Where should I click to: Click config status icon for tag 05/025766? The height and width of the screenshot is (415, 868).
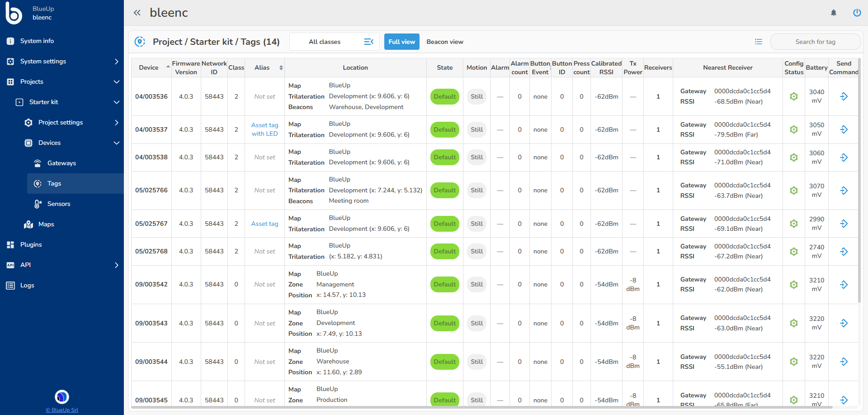pos(794,191)
